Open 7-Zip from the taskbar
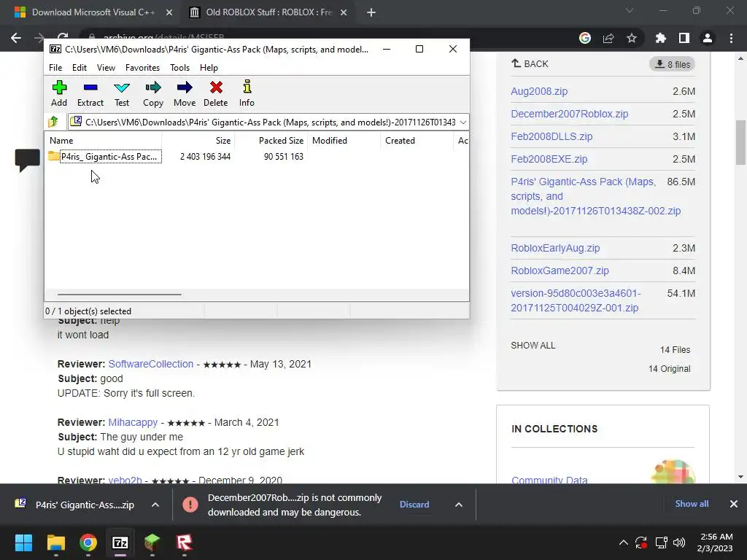This screenshot has width=747, height=560. pyautogui.click(x=120, y=542)
